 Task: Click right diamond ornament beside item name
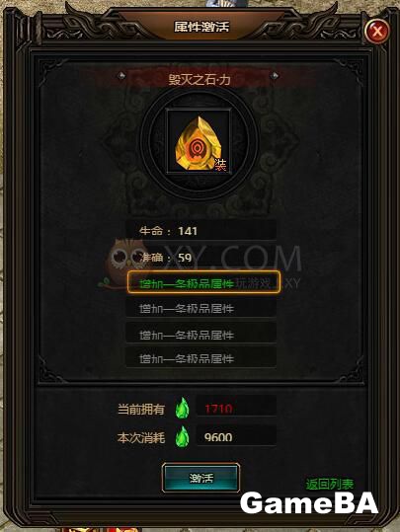[x=275, y=76]
